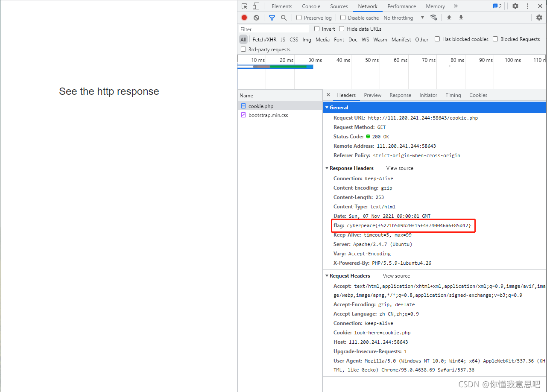The width and height of the screenshot is (547, 392).
Task: Filter requests by WS type
Action: coord(365,39)
